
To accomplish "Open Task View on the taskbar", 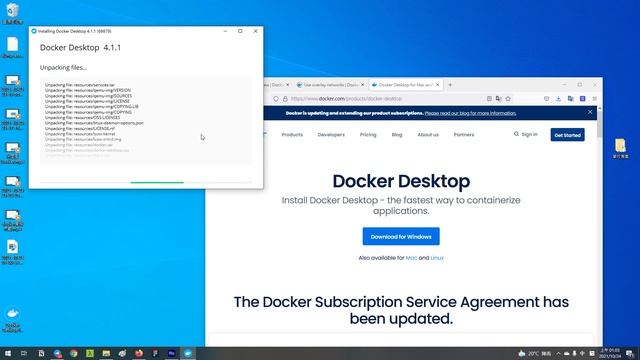I will pos(24,353).
